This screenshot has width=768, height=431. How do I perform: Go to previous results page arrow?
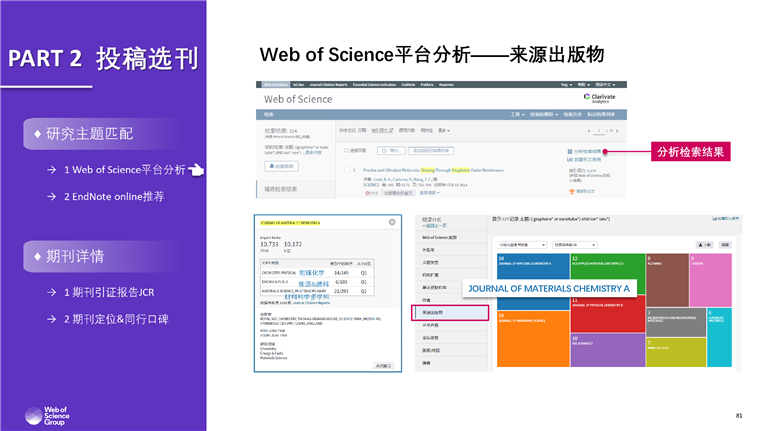click(x=589, y=131)
